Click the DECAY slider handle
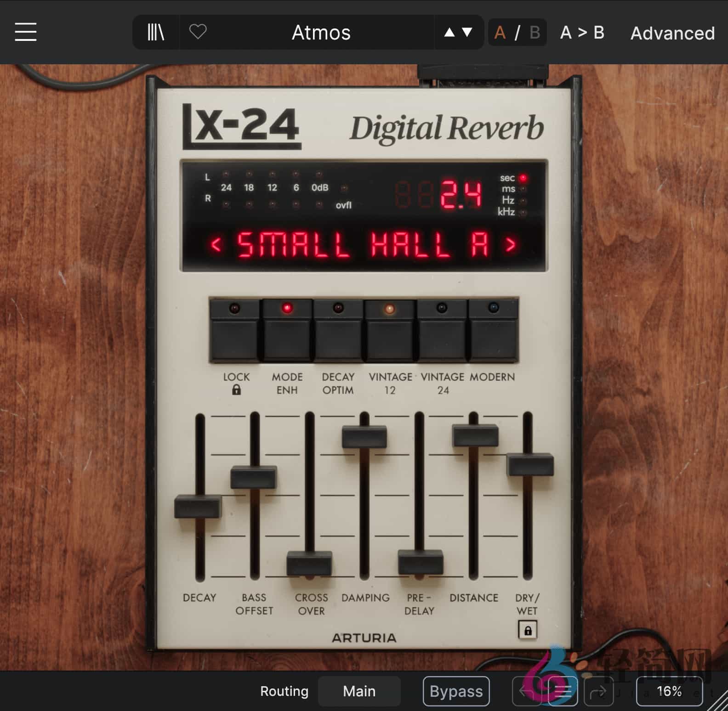Screen dimensions: 728x711 point(198,507)
